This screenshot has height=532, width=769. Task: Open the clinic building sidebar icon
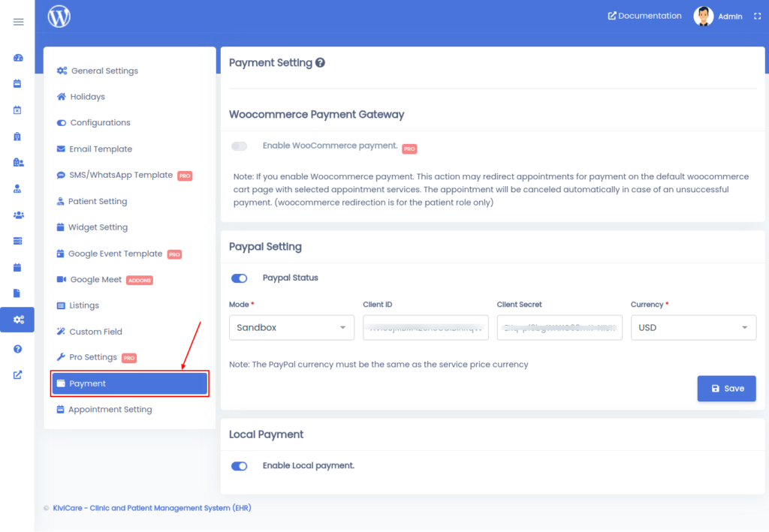tap(17, 136)
